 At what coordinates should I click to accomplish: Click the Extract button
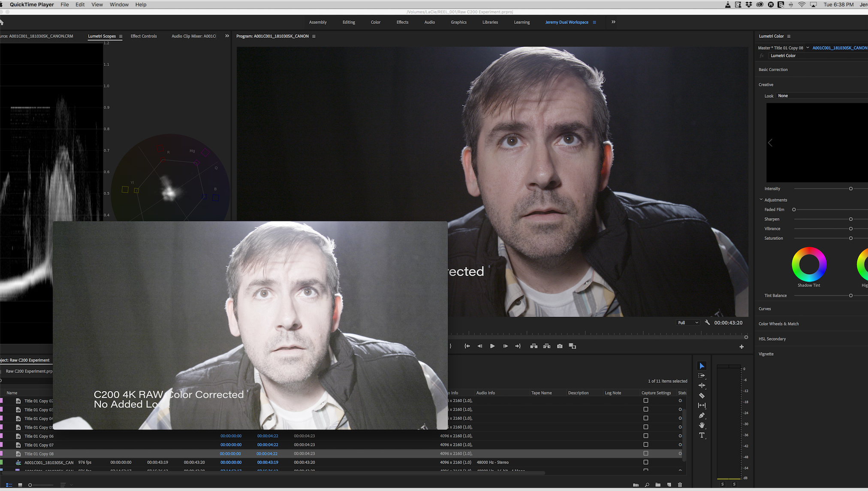coord(547,346)
